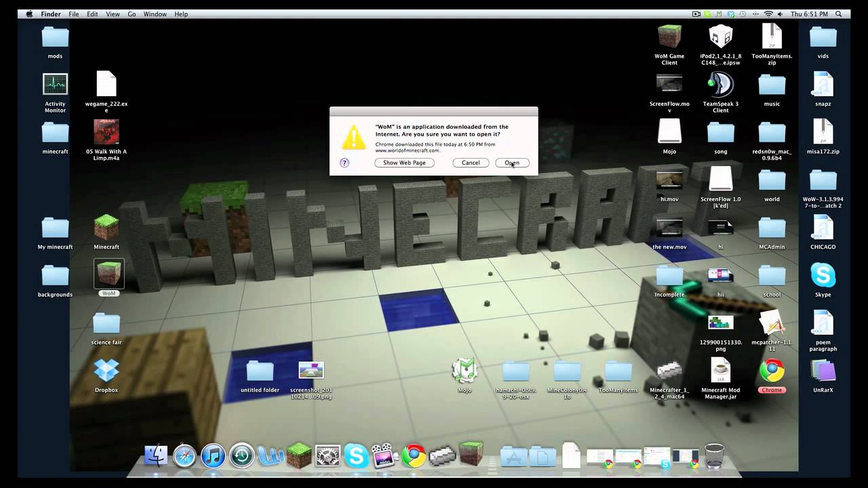
Task: Select the vids folder on desktop
Action: coord(823,37)
